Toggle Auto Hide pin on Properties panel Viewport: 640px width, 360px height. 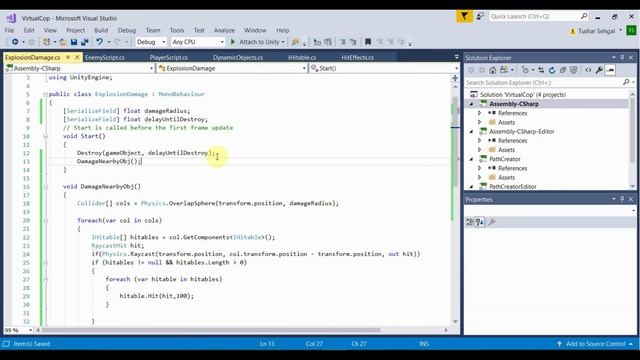[622, 199]
